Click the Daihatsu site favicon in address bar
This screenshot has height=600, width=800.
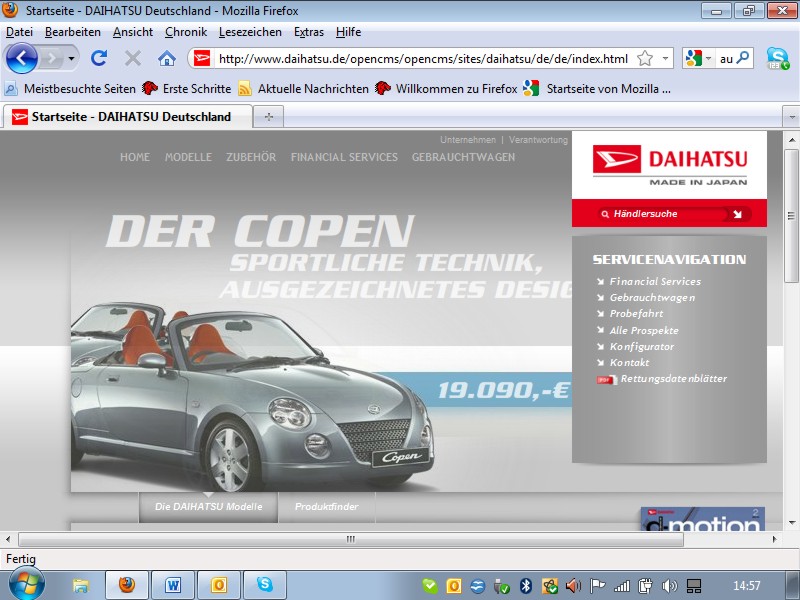pos(202,59)
